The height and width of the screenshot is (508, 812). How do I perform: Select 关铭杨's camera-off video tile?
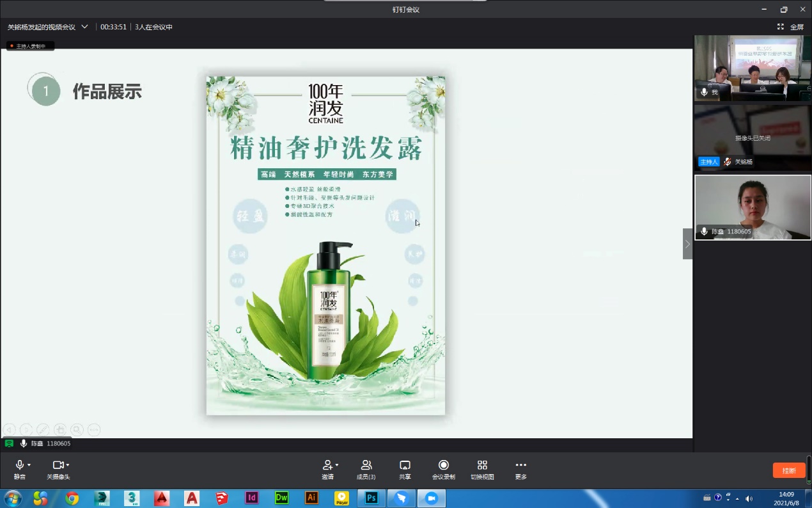[x=753, y=138]
